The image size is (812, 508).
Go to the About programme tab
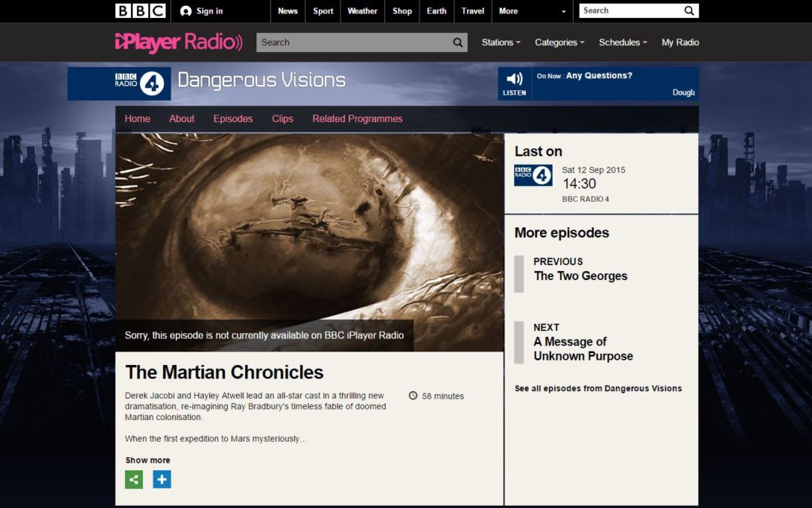tap(182, 119)
